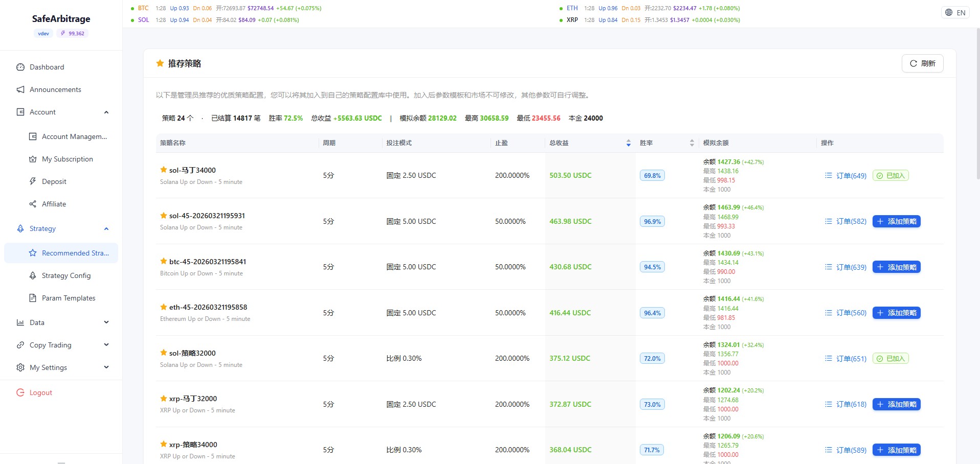This screenshot has height=464, width=980.
Task: Click the Announcements megaphone icon
Action: [x=20, y=89]
